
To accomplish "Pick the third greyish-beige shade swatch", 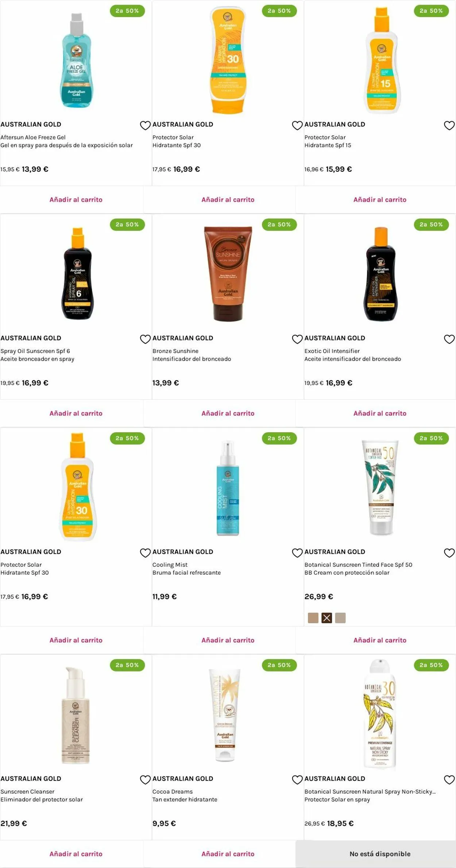I will pyautogui.click(x=340, y=618).
